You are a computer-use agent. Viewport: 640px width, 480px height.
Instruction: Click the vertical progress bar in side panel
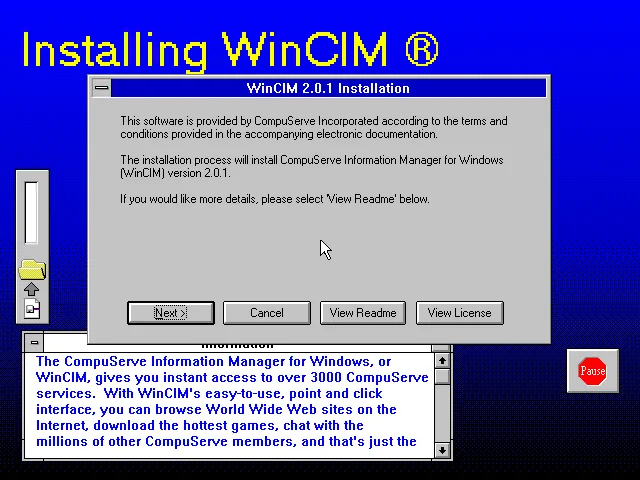[x=31, y=213]
